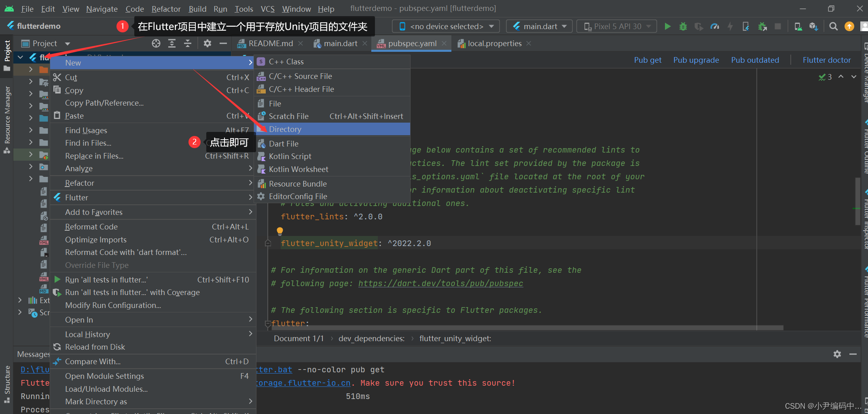The width and height of the screenshot is (868, 414).
Task: Click the Pub outdated link
Action: [x=755, y=60]
